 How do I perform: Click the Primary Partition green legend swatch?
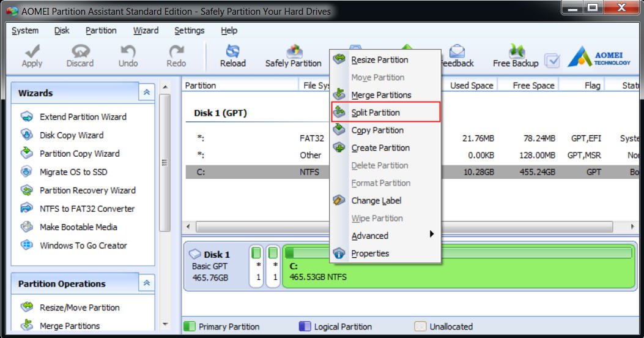click(x=190, y=326)
